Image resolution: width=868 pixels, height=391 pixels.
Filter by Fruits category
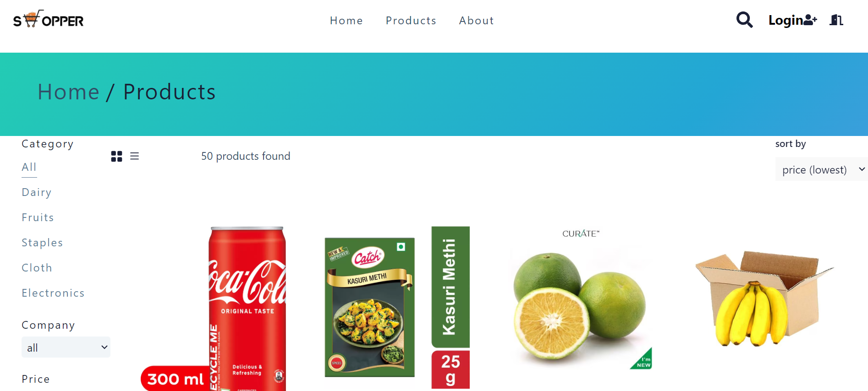pos(38,217)
